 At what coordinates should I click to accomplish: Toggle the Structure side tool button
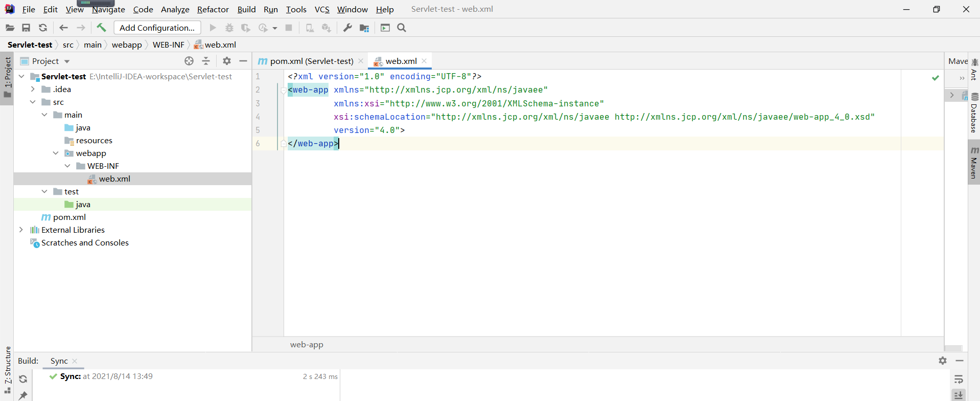click(x=7, y=369)
